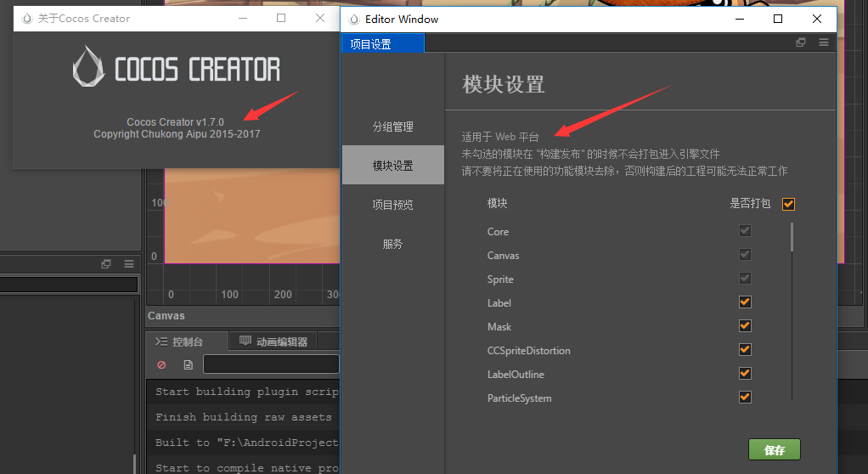Click the disabled Canvas module checkbox

pyautogui.click(x=745, y=255)
